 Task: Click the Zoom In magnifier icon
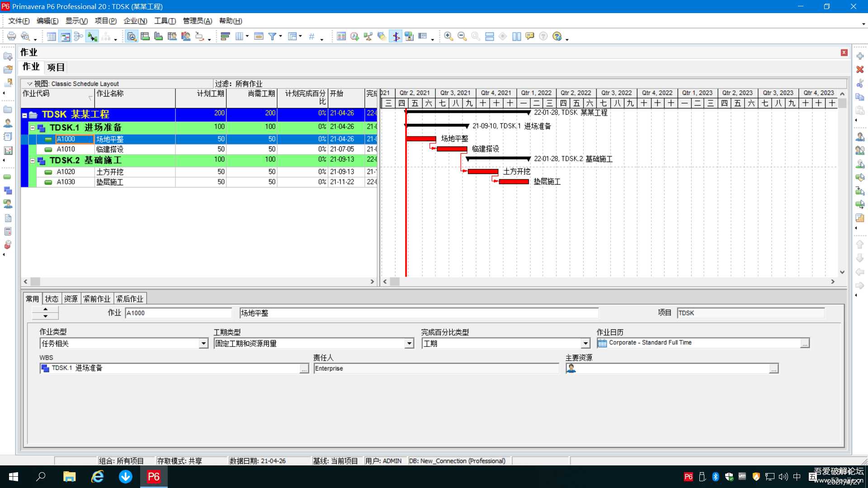(x=448, y=37)
